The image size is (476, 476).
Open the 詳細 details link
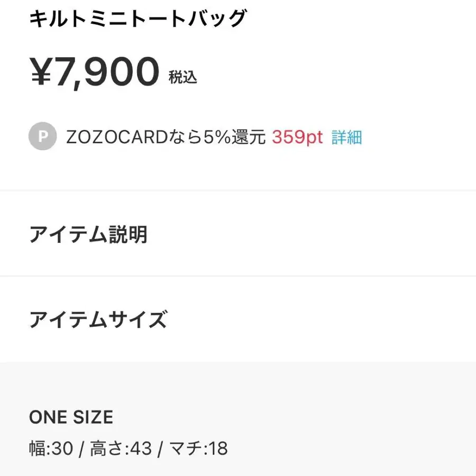[346, 137]
